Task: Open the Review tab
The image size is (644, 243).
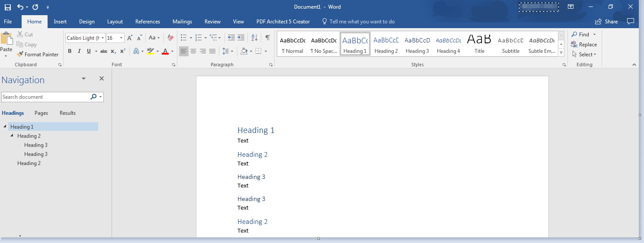Action: click(x=212, y=22)
